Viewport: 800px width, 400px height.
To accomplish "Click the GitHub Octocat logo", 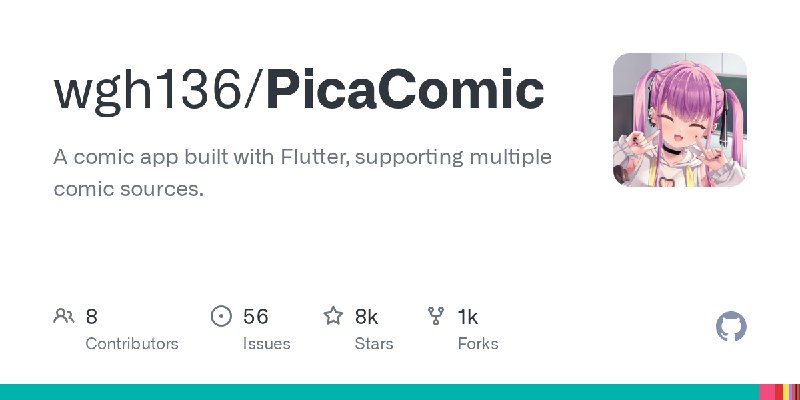I will point(732,327).
